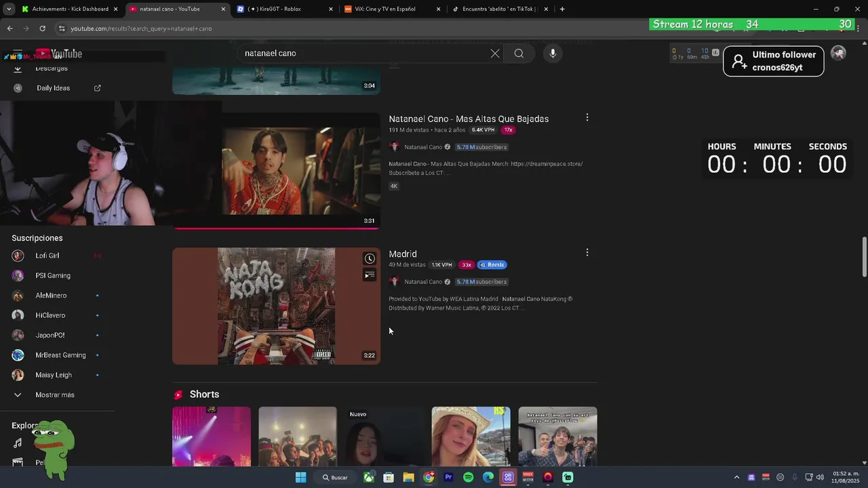Open the Xbox app on the taskbar

(368, 477)
